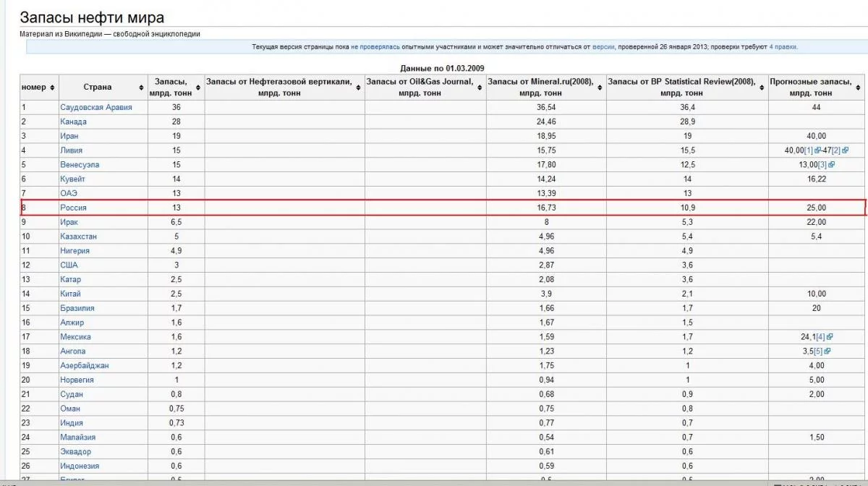This screenshot has width=868, height=486.
Task: Open Ливия country link
Action: pos(71,150)
